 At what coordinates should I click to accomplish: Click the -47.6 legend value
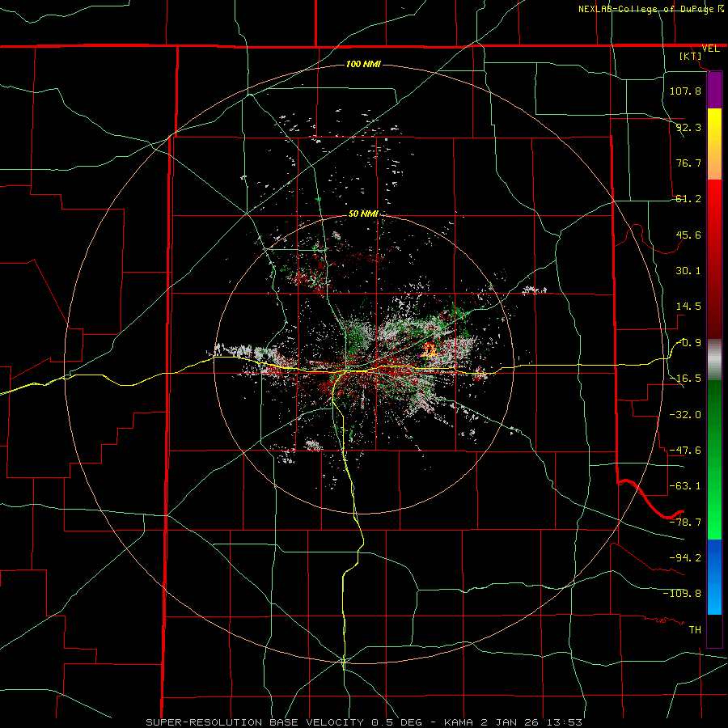point(685,450)
